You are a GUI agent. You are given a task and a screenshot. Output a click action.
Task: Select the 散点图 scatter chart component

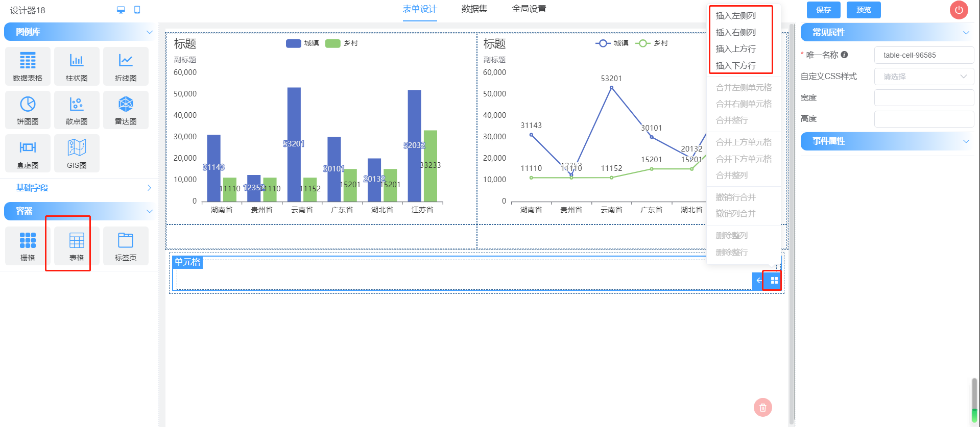pyautogui.click(x=77, y=110)
